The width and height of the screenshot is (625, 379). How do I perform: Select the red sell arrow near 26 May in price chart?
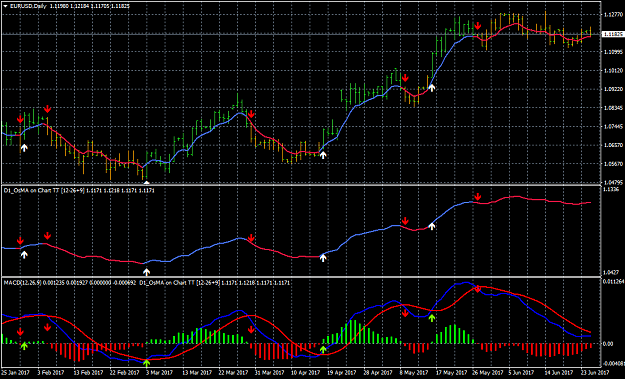[478, 26]
